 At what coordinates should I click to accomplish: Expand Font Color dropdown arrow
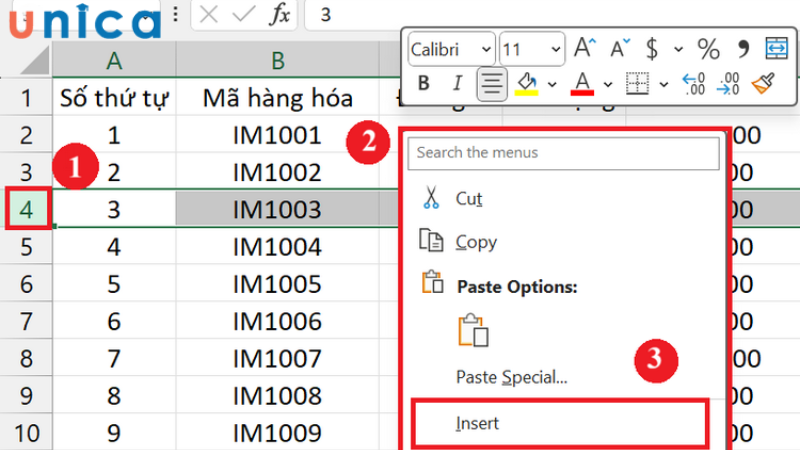(608, 84)
